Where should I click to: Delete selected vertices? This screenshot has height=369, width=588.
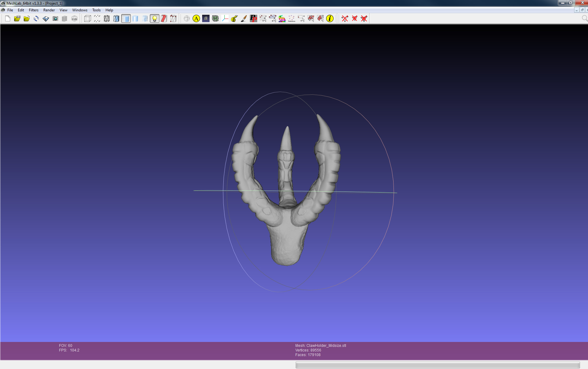click(345, 18)
